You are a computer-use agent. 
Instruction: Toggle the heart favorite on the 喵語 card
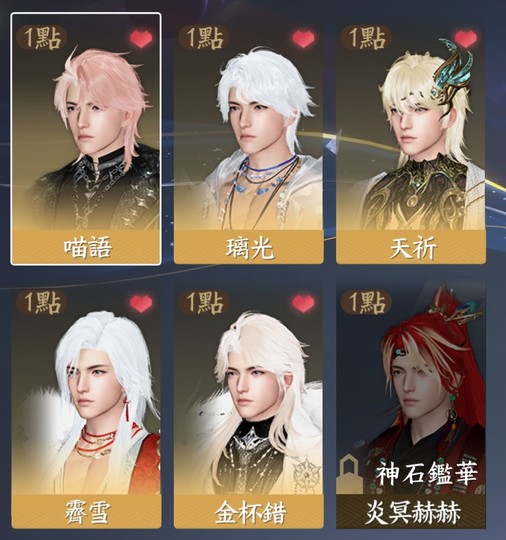click(141, 39)
